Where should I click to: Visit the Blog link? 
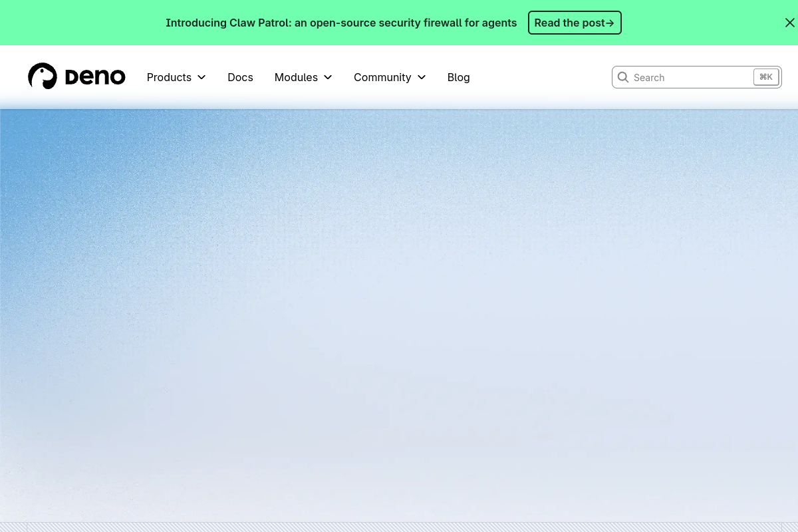coord(459,77)
